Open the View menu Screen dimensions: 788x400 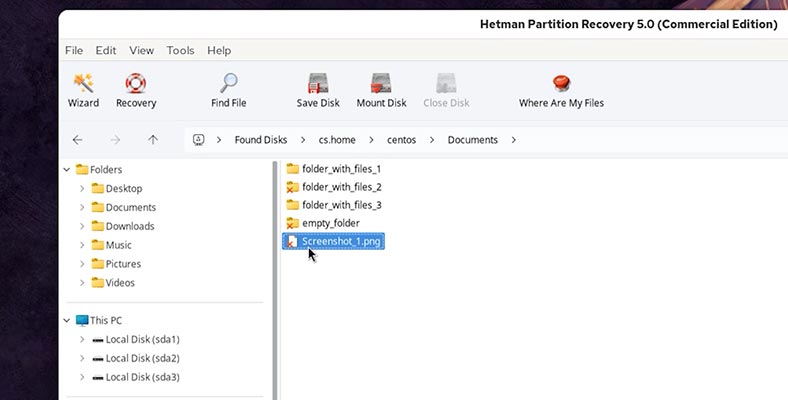pyautogui.click(x=142, y=50)
